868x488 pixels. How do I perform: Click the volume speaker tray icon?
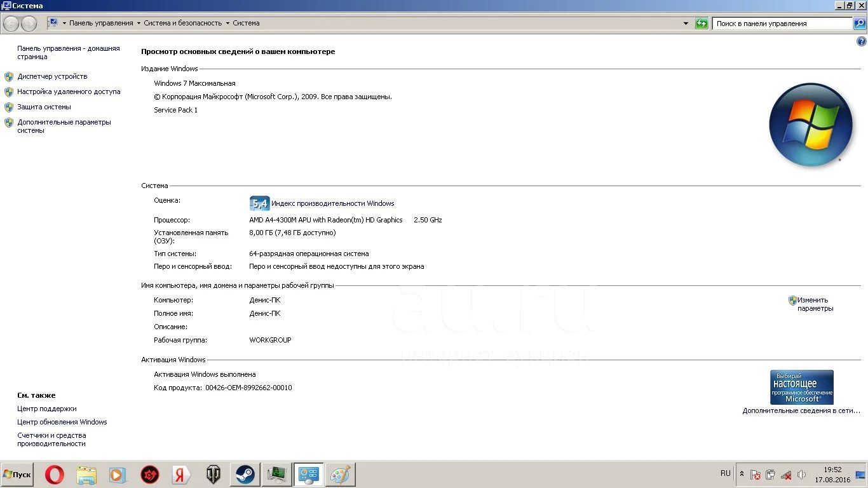[x=801, y=475]
